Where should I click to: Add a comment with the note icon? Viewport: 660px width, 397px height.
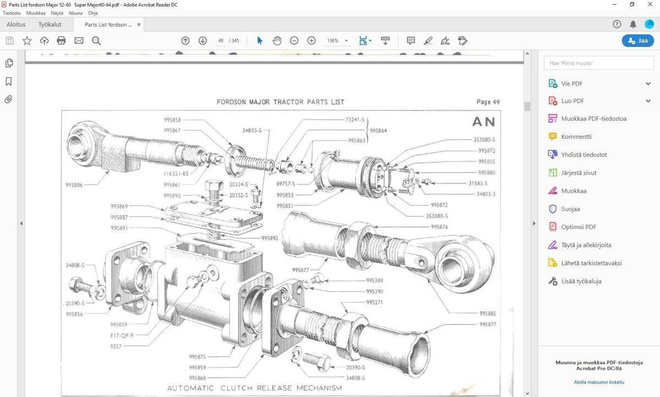click(411, 41)
